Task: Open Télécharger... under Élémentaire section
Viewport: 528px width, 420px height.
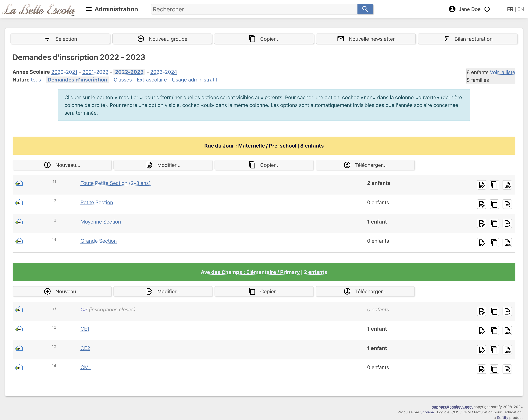Action: [x=365, y=291]
